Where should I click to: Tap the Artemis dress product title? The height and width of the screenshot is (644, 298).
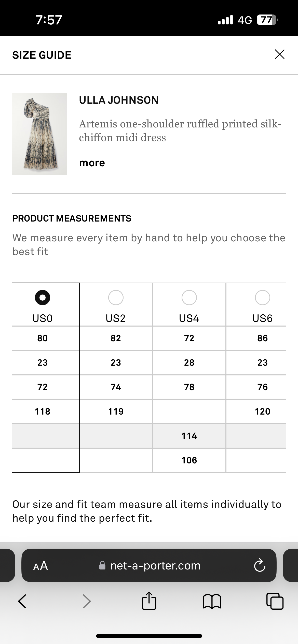point(180,131)
